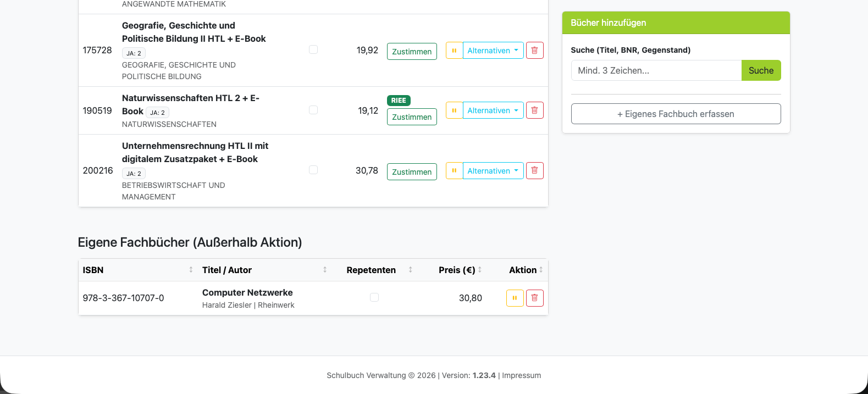Screen dimensions: 868x394
Task: Pause the Computer Netzwerke book entry
Action: click(515, 298)
